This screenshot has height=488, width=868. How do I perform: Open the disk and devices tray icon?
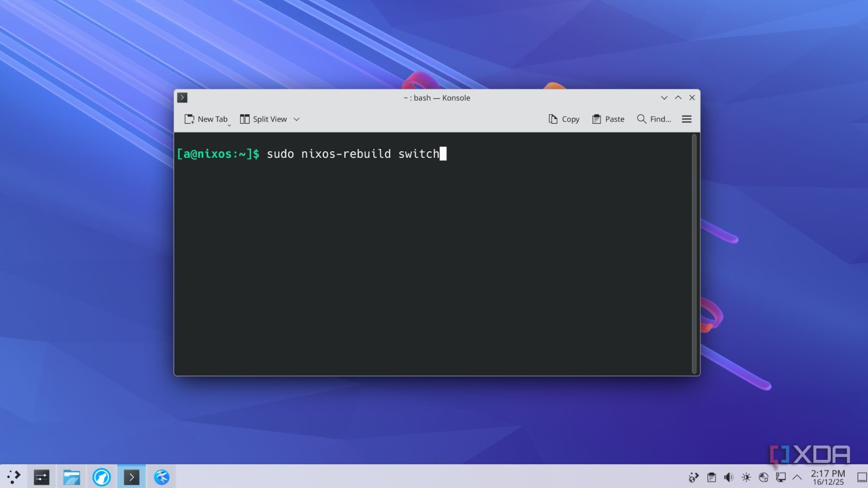(x=764, y=477)
